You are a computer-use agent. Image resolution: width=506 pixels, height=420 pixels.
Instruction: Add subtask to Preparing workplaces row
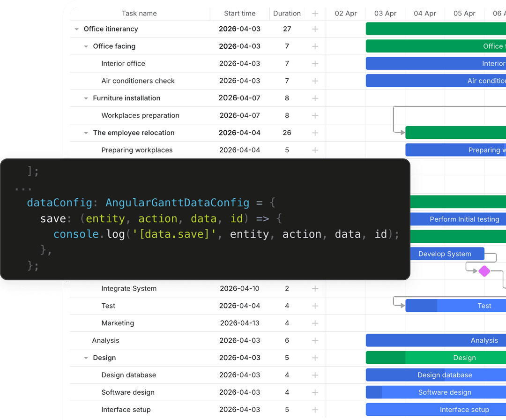pyautogui.click(x=315, y=150)
